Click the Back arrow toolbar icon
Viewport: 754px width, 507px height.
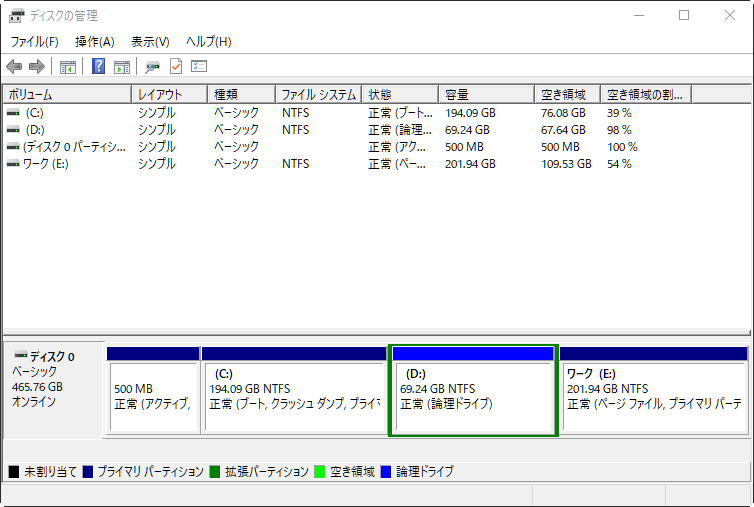tap(14, 66)
